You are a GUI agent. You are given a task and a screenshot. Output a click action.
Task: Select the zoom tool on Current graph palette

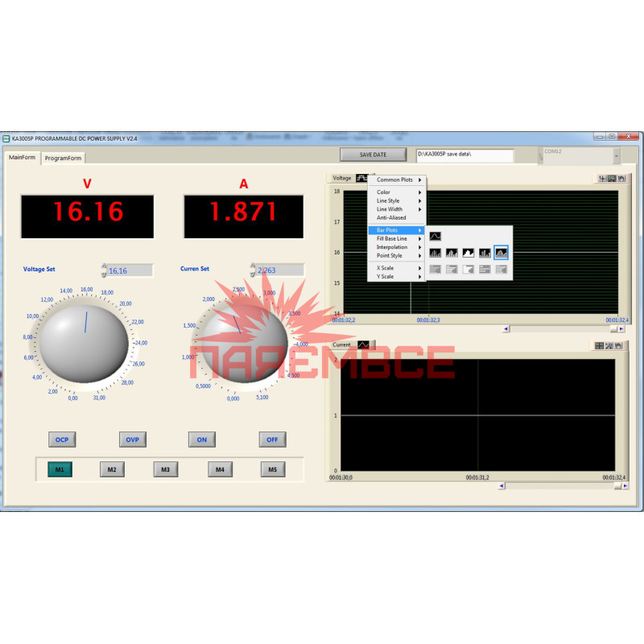(609, 345)
